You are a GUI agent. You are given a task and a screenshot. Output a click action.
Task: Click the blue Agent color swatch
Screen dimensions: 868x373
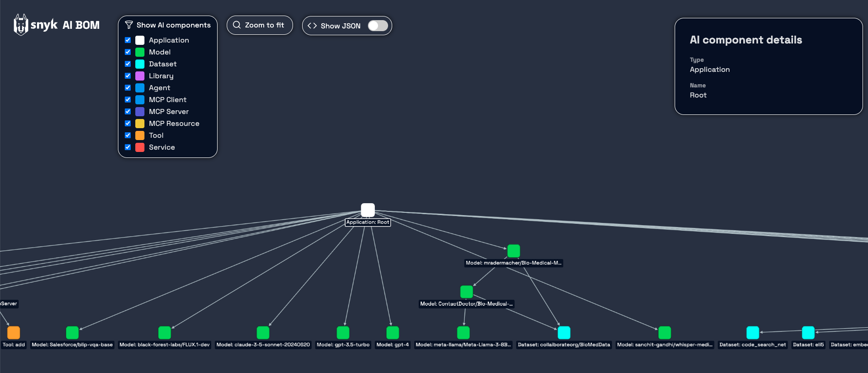pyautogui.click(x=140, y=88)
